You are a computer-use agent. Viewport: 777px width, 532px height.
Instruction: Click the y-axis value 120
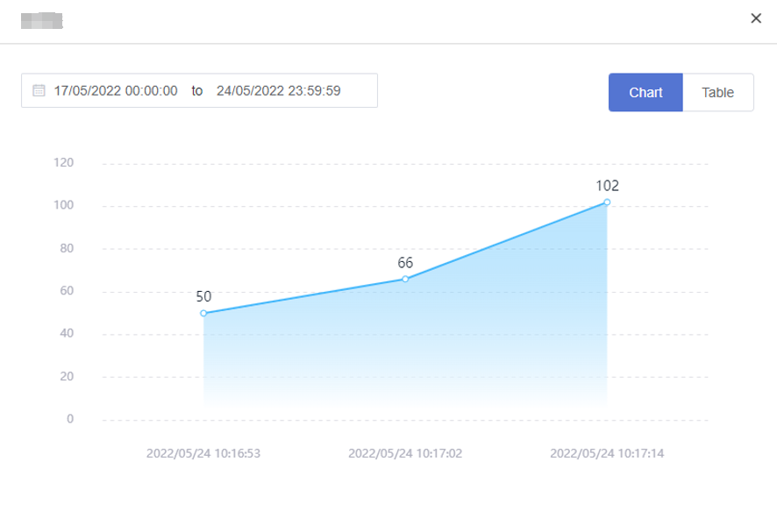63,162
